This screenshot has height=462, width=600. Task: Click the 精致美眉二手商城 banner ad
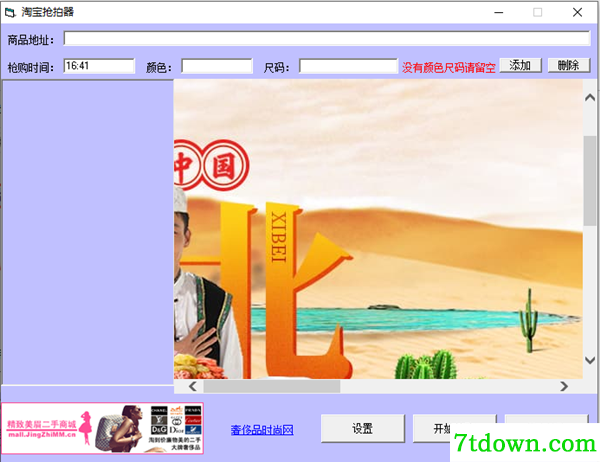coord(102,428)
